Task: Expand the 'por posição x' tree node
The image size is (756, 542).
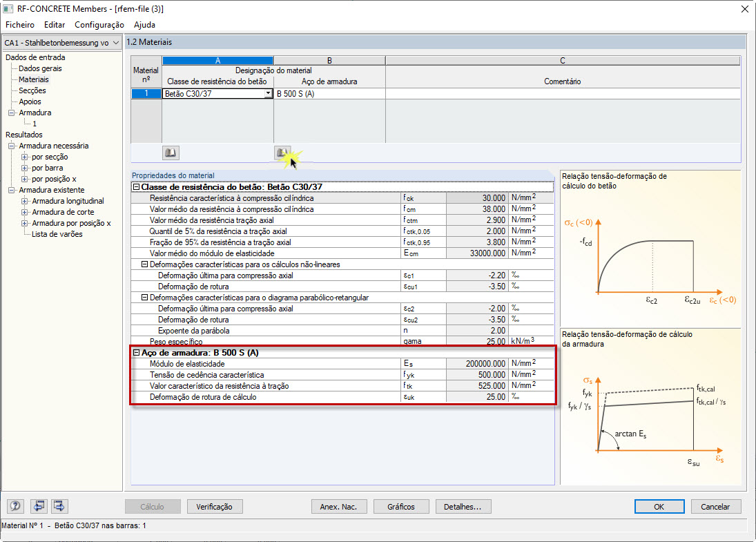Action: click(x=25, y=179)
